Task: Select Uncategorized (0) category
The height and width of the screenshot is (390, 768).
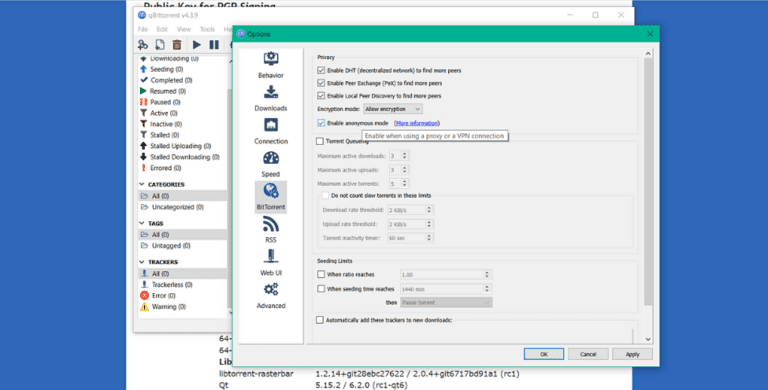Action: click(171, 207)
